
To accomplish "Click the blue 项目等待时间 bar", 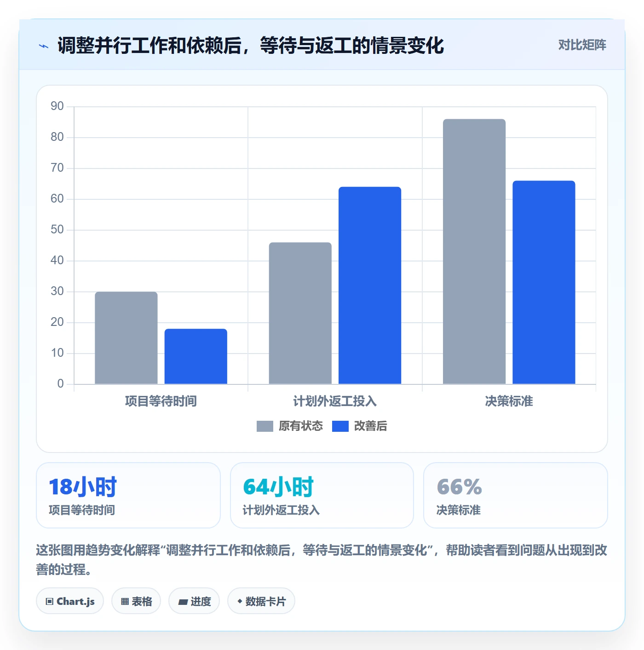I will 196,356.
